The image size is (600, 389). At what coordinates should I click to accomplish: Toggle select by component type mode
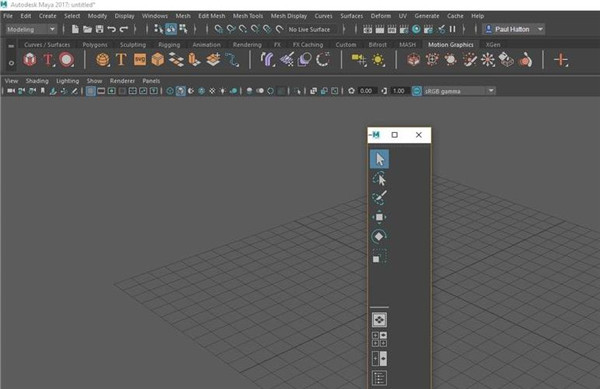click(x=183, y=29)
